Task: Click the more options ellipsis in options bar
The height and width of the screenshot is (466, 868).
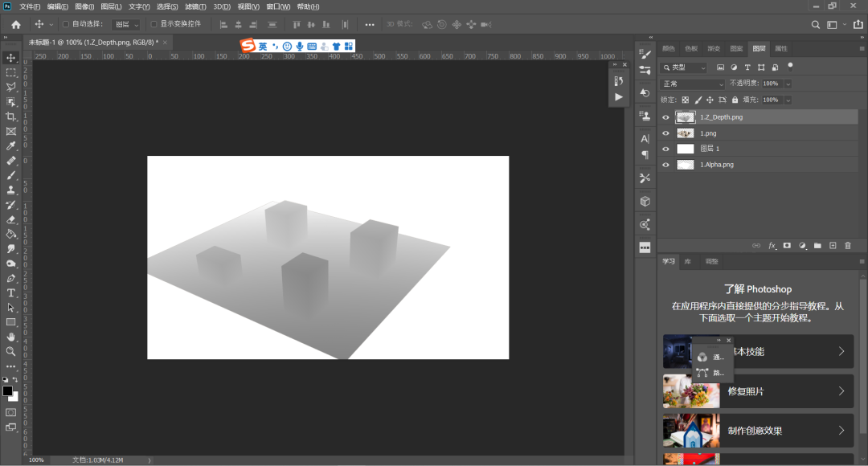Action: click(370, 24)
